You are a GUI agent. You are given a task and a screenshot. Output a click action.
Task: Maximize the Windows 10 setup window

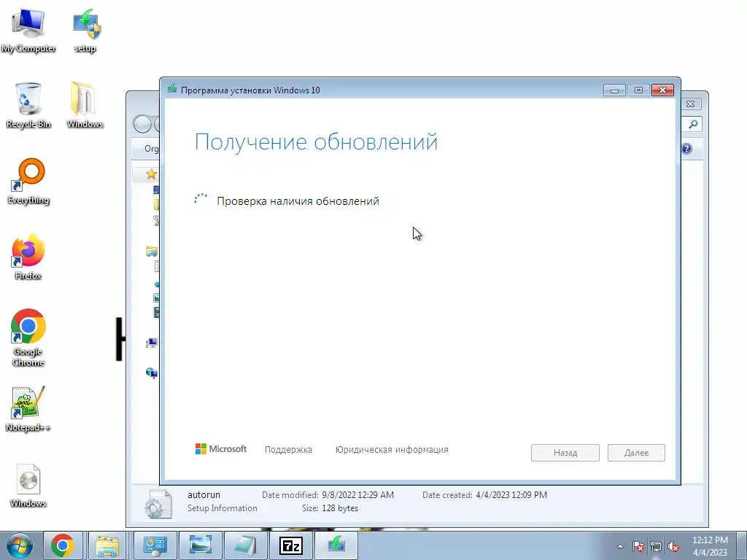click(638, 90)
